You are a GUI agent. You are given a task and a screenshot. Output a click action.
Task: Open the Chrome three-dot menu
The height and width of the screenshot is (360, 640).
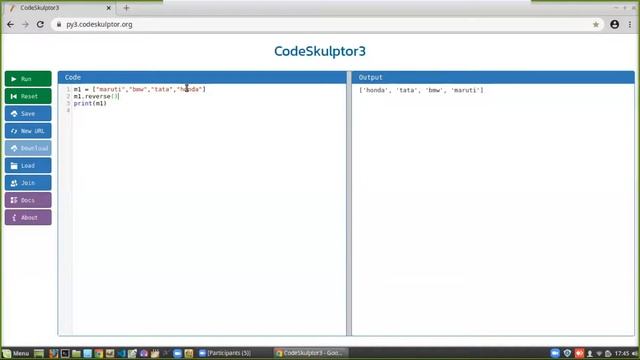(x=630, y=24)
